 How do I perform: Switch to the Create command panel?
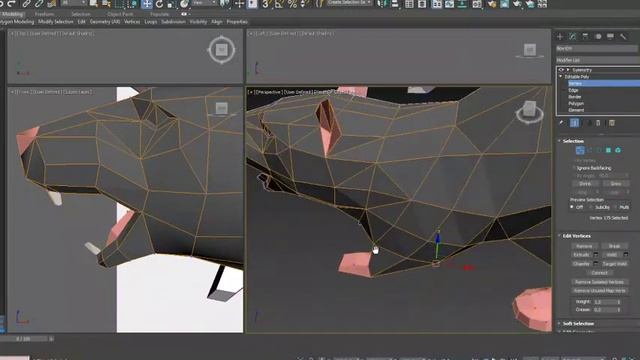click(x=560, y=36)
